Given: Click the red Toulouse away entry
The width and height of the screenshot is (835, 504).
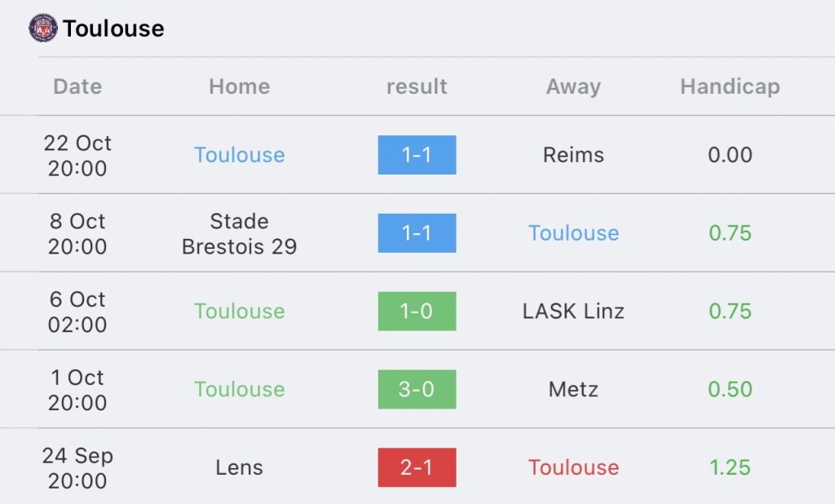Looking at the screenshot, I should [573, 467].
